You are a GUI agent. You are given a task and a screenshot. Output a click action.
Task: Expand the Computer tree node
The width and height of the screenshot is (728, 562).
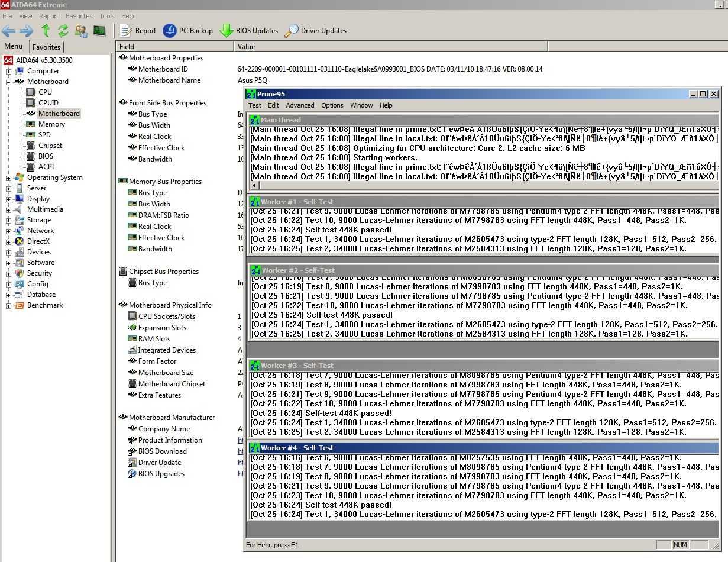pos(9,71)
